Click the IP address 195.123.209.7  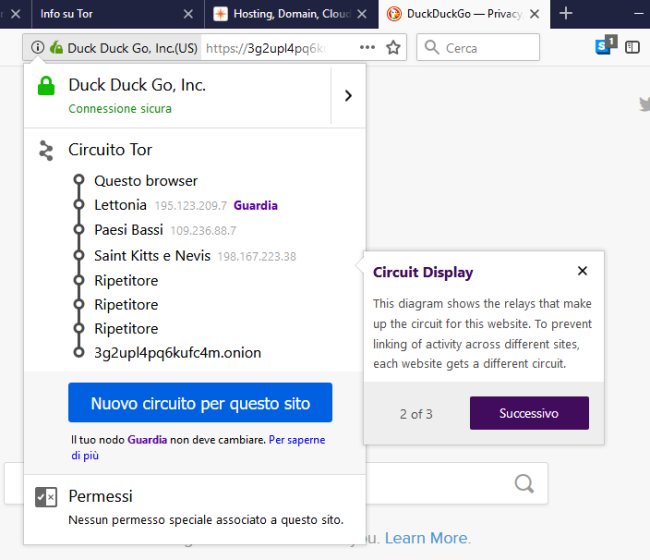(x=191, y=206)
